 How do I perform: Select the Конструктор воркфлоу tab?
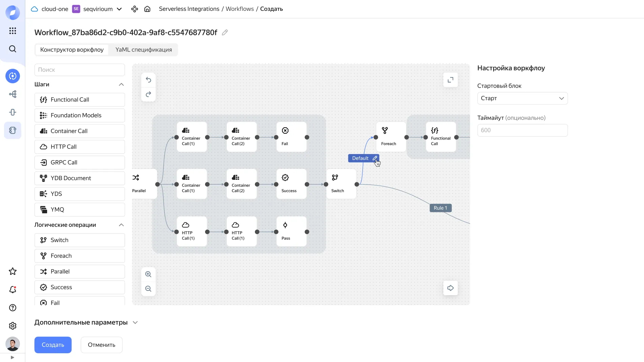[72, 50]
